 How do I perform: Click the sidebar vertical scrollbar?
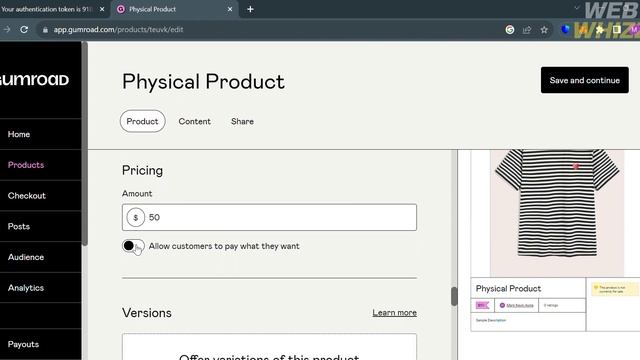point(84,143)
